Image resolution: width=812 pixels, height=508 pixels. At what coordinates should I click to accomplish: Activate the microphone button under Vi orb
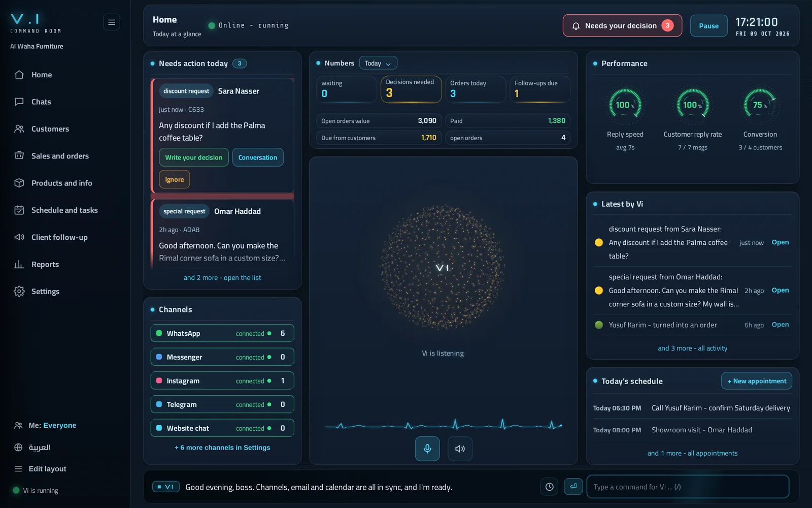(x=427, y=449)
